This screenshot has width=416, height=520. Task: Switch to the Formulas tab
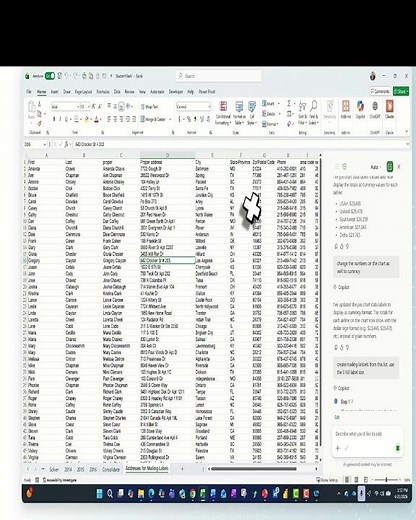coord(103,92)
